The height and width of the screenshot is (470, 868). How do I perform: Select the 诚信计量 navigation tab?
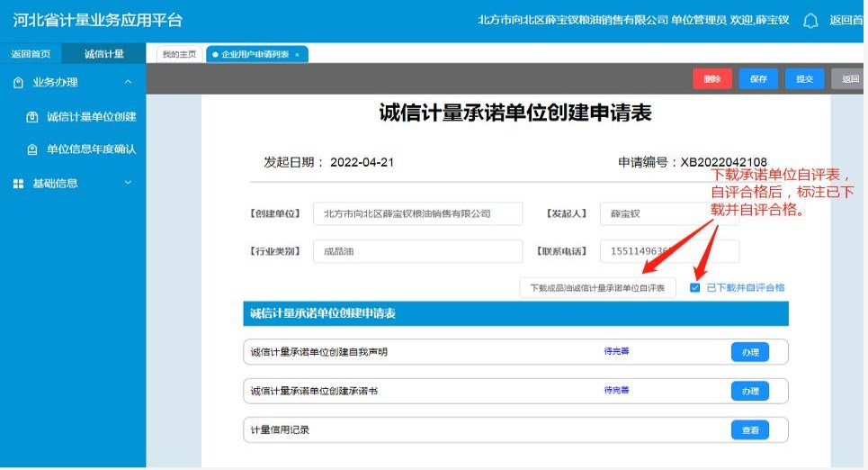tap(104, 54)
